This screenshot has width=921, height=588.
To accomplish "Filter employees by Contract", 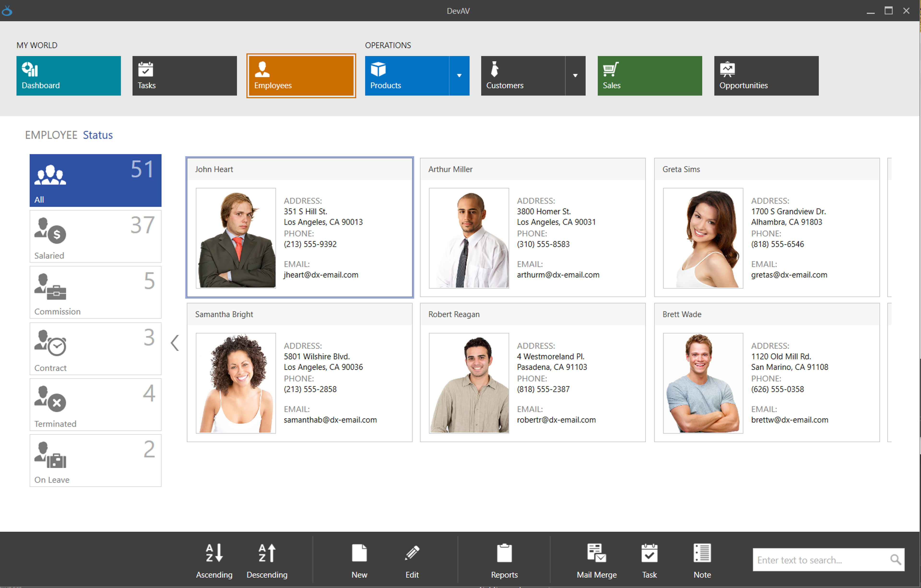I will point(96,349).
